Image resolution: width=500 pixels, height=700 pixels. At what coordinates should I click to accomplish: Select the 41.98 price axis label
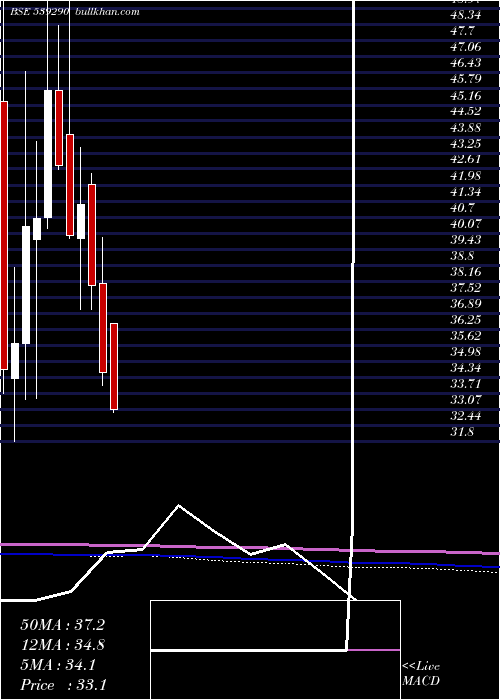click(466, 176)
